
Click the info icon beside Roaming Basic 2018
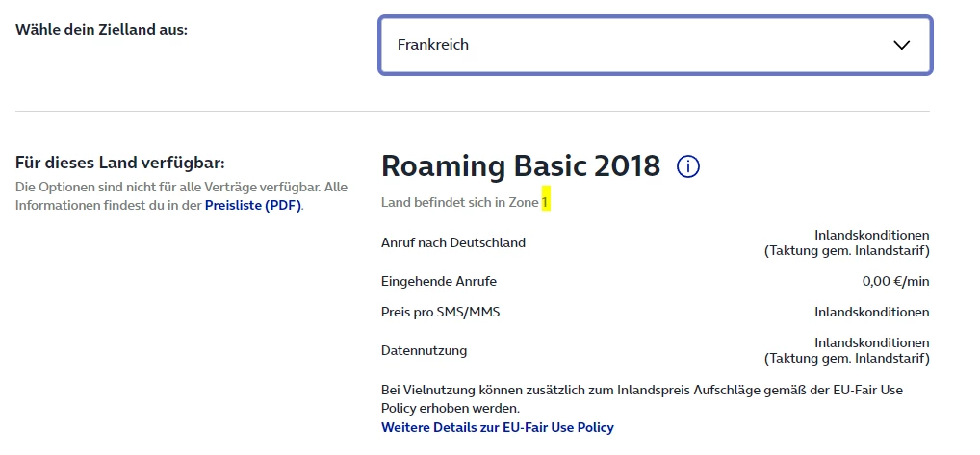point(688,166)
